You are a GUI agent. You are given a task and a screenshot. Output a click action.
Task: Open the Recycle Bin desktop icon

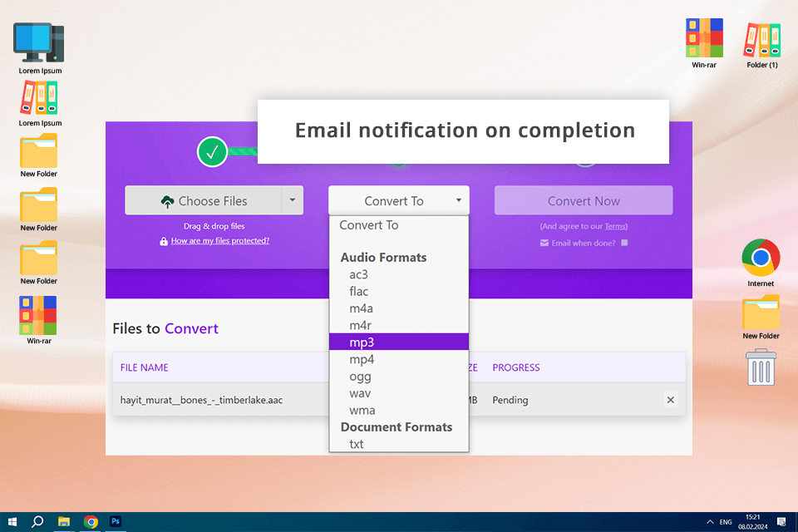coord(761,367)
